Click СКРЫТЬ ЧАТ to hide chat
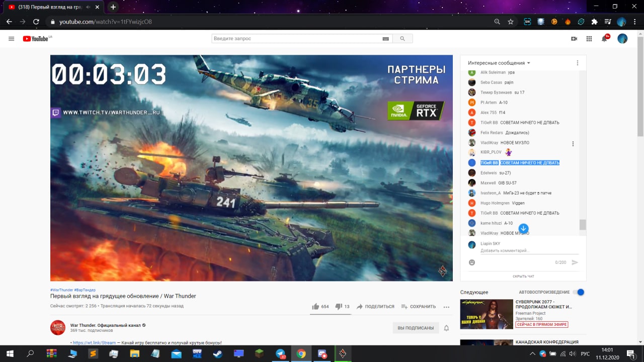Screen dimensions: 644x362 click(x=523, y=277)
